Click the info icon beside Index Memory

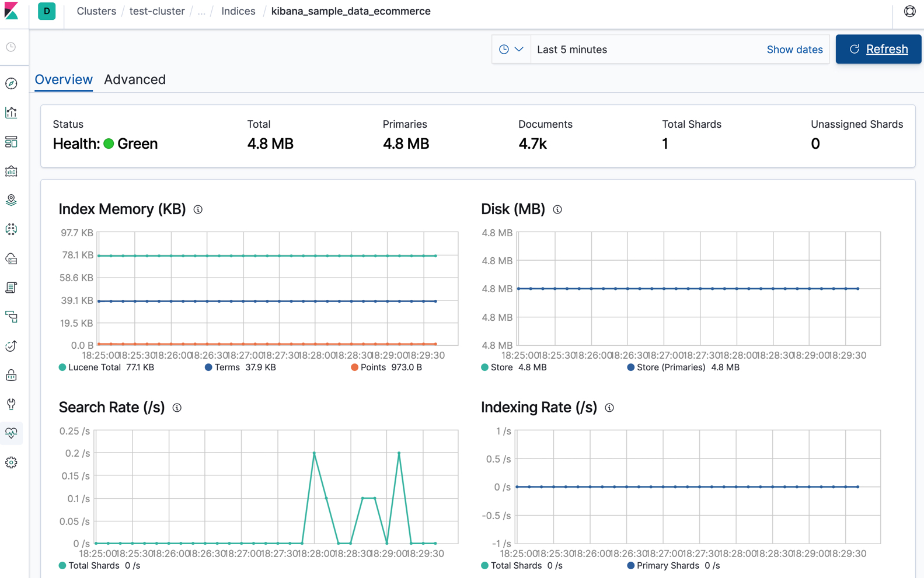point(198,209)
